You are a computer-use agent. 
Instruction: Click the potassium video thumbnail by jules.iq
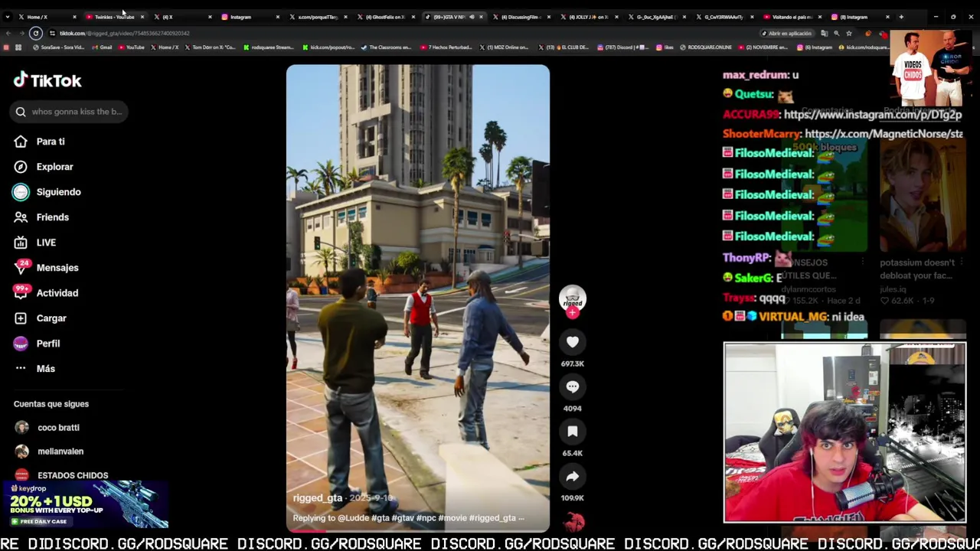923,195
